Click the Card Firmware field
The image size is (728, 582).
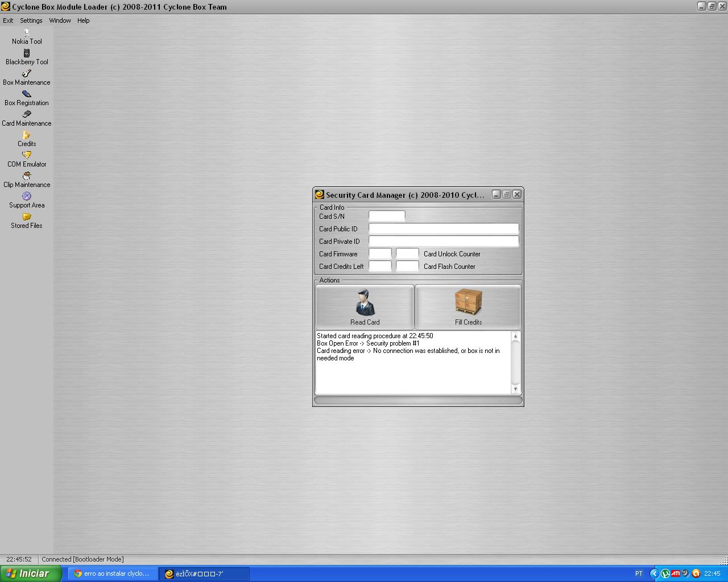click(x=380, y=253)
